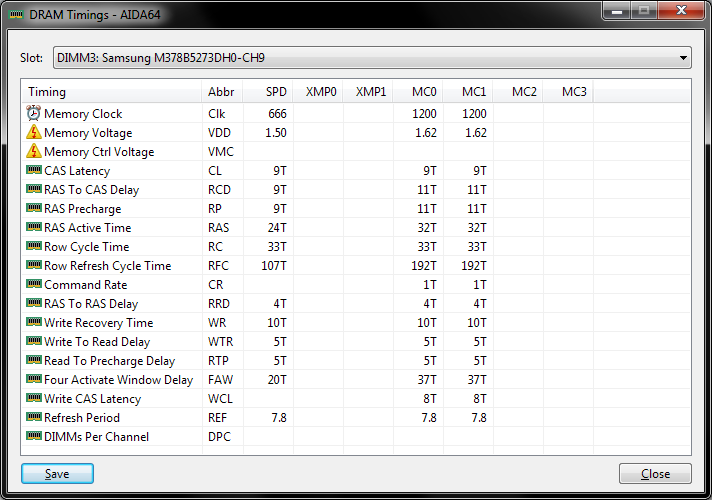Viewport: 712px width, 500px height.
Task: Select the Write Recovery Time row label
Action: click(99, 323)
